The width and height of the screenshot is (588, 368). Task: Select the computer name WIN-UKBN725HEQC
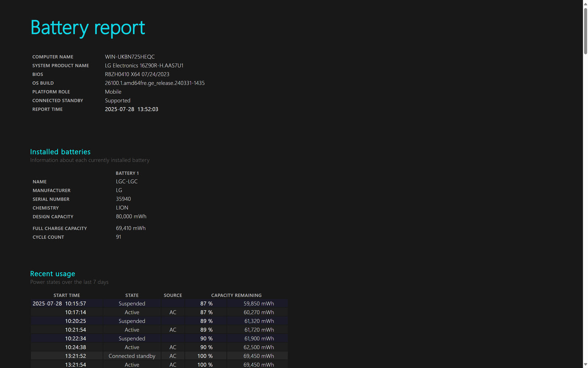130,57
